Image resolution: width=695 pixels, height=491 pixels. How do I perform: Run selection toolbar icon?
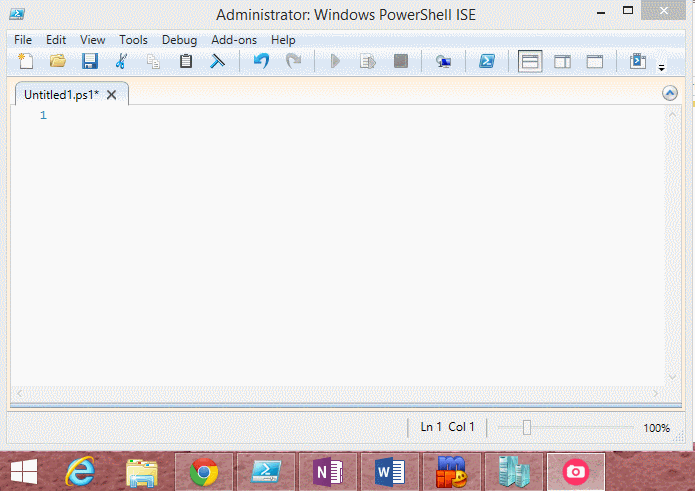click(367, 61)
